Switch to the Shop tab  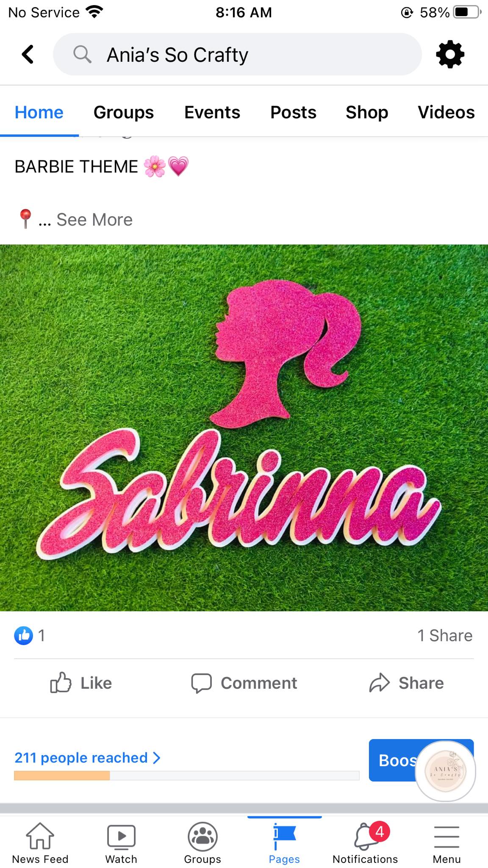click(367, 112)
